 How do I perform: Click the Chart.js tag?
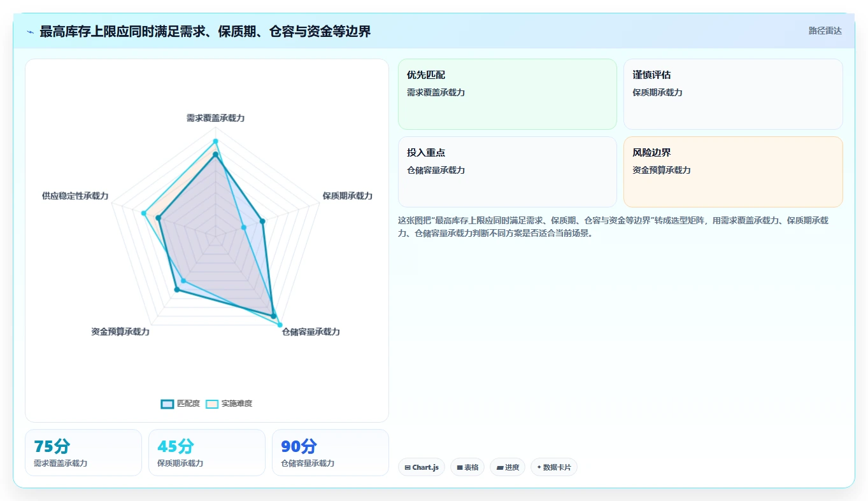422,467
